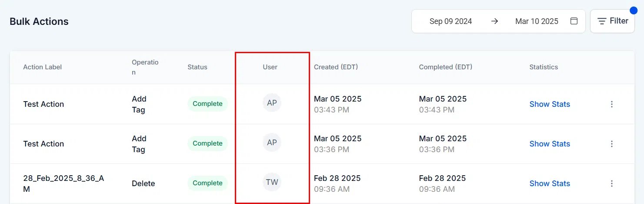Click the Action Label column header
The image size is (644, 204).
[43, 67]
